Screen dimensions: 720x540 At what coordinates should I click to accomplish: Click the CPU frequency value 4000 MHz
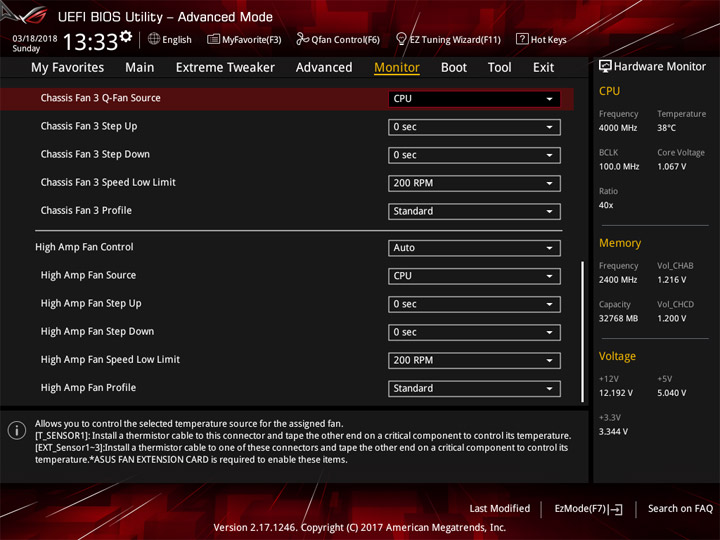pyautogui.click(x=618, y=128)
